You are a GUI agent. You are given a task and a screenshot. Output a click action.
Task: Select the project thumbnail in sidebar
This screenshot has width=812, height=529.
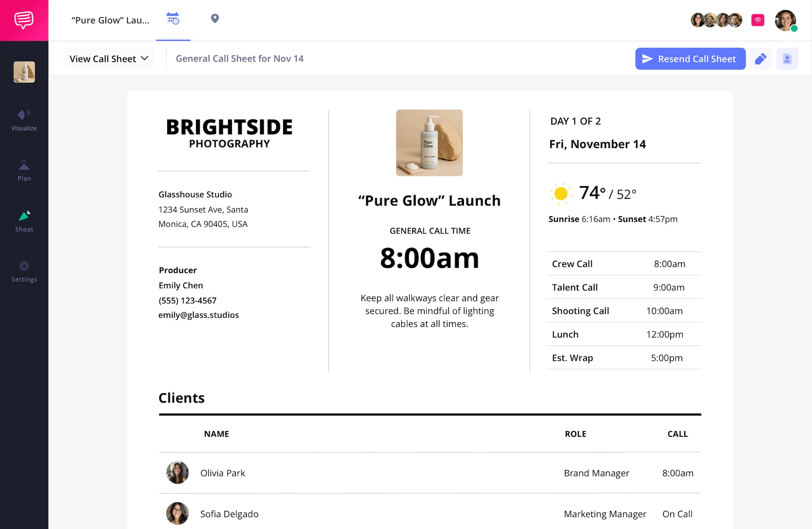[24, 72]
